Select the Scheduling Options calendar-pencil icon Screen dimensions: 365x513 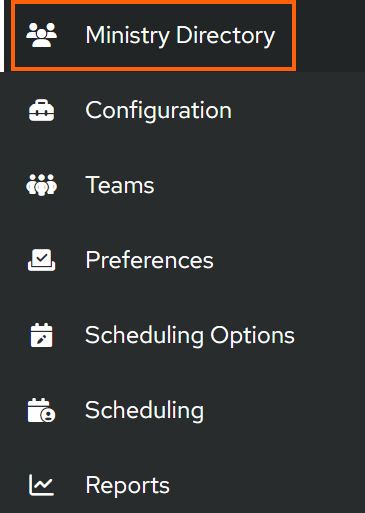point(41,335)
